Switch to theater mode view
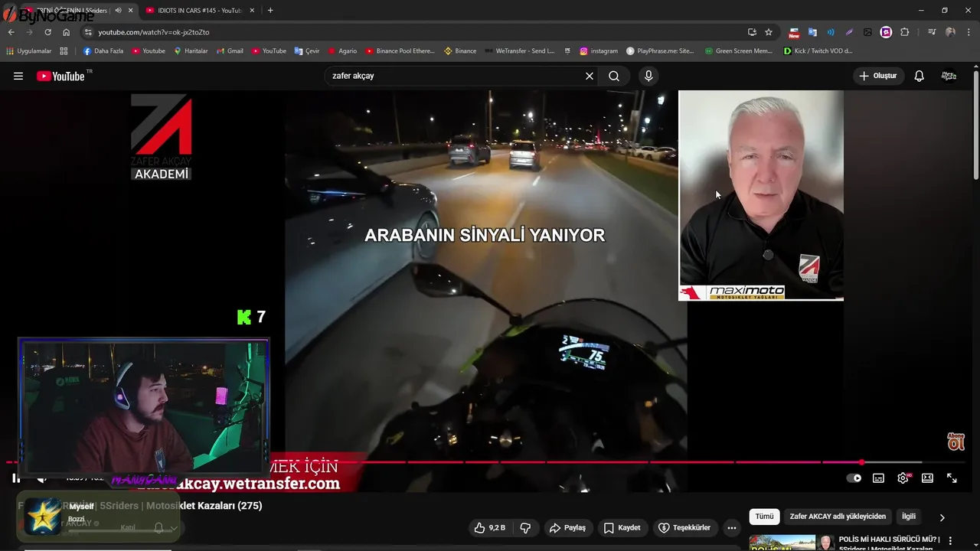980x551 pixels. click(927, 478)
